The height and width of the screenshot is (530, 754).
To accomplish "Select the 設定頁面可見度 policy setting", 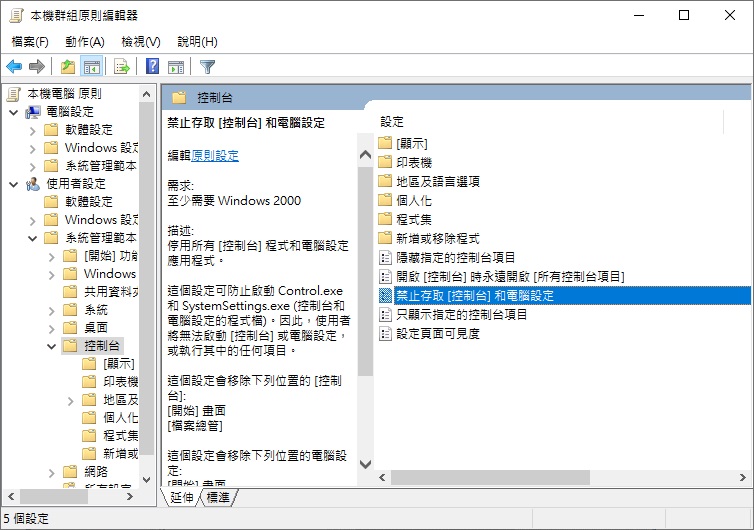I will (x=437, y=333).
